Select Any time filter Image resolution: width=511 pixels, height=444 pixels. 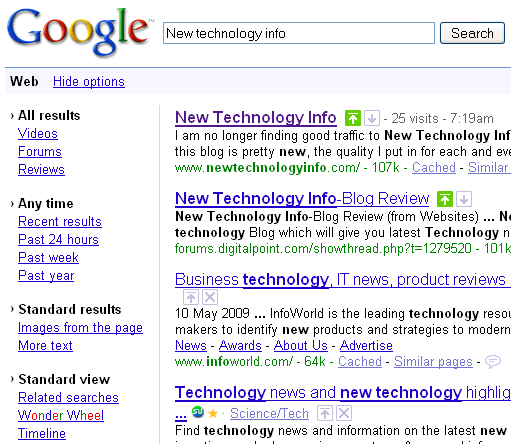click(x=46, y=203)
